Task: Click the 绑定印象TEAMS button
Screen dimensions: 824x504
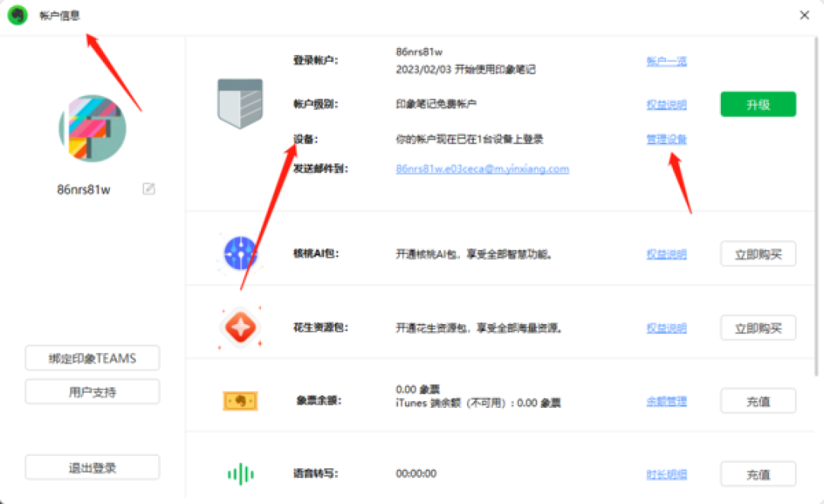Action: [92, 358]
